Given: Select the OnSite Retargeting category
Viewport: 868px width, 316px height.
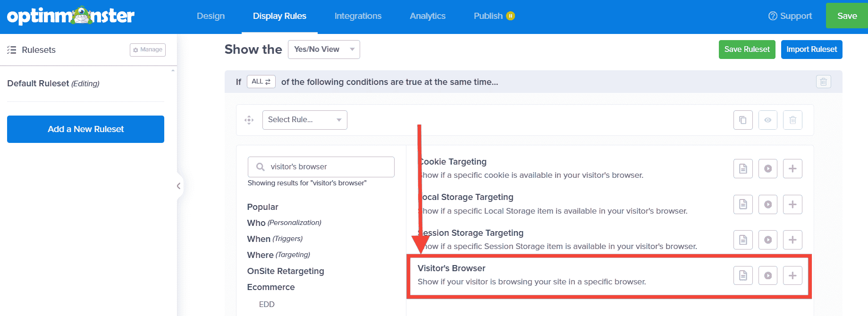Looking at the screenshot, I should pyautogui.click(x=286, y=271).
